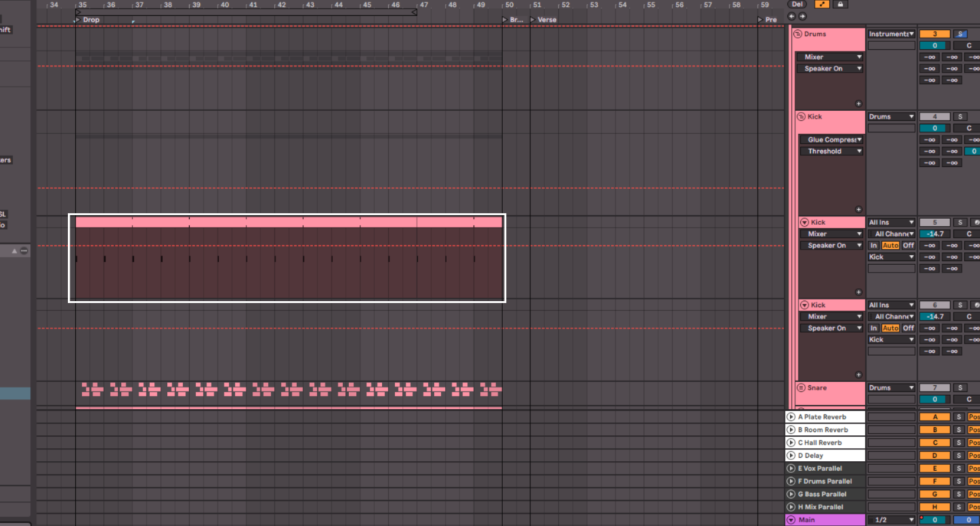Toggle the H return track activator
The image size is (980, 526).
pos(934,507)
